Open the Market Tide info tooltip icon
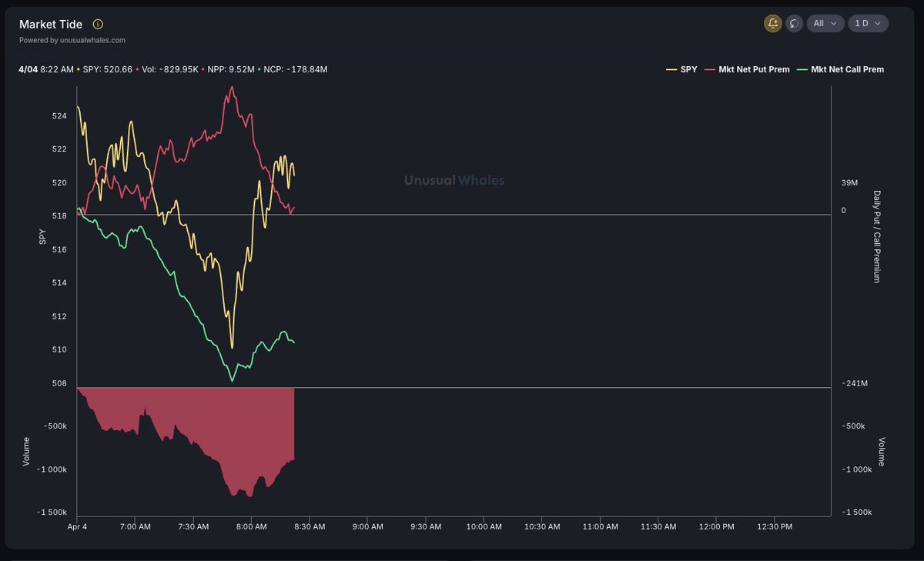Image resolution: width=924 pixels, height=561 pixels. 98,24
